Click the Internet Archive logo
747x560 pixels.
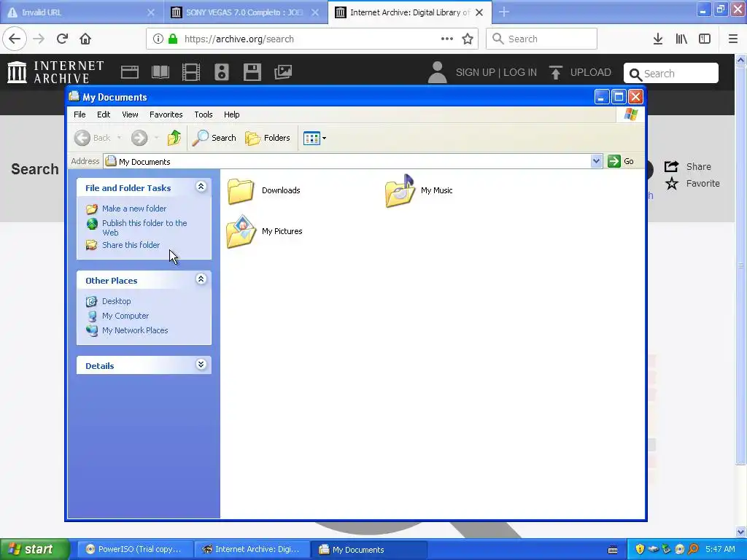click(55, 72)
